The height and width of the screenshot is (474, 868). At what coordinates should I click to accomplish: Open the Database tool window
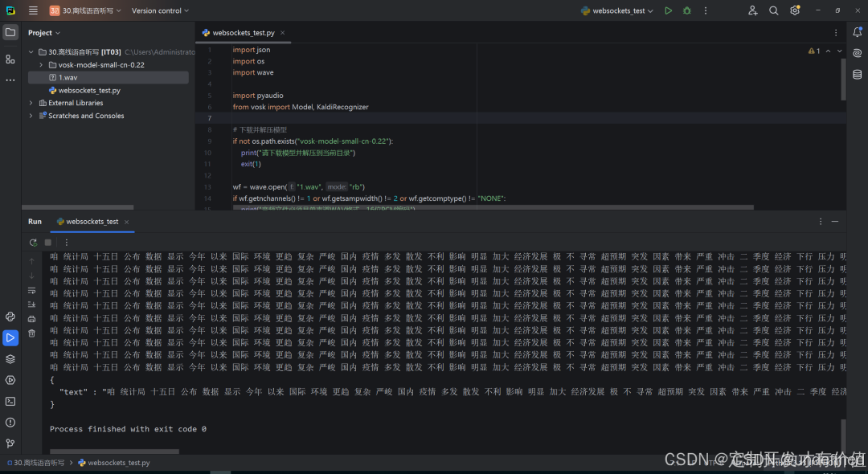[857, 74]
